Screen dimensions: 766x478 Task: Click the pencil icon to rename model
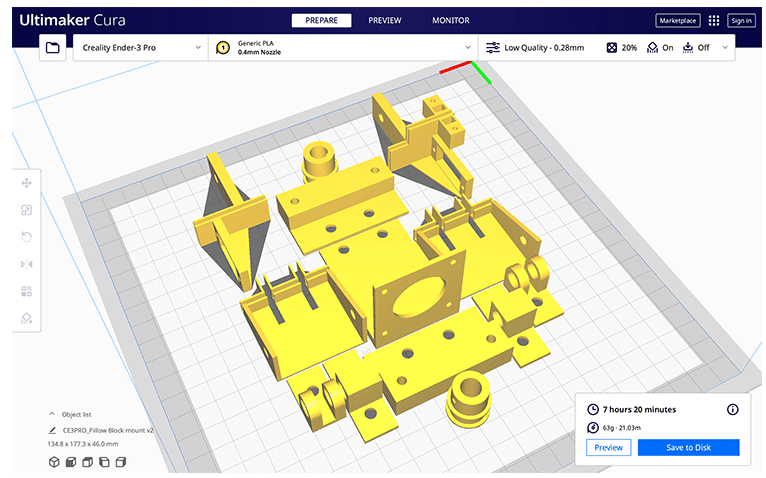(x=52, y=430)
